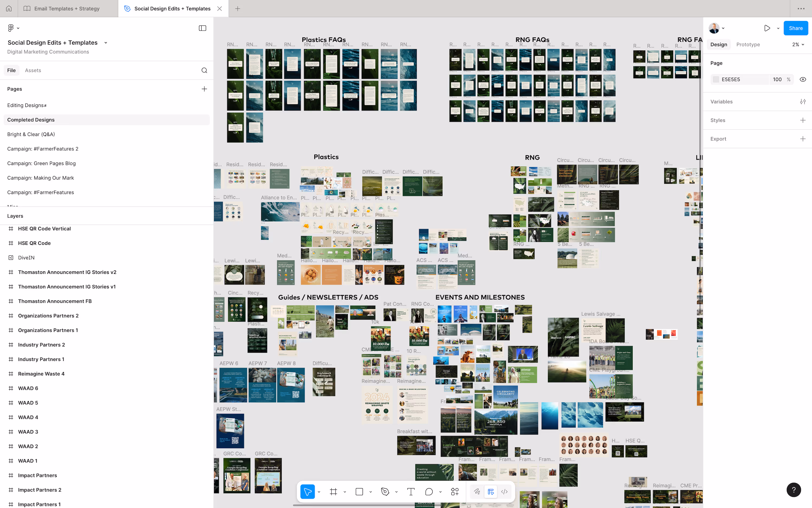Screen dimensions: 812x508
Task: Search pages and layers
Action: tap(204, 70)
